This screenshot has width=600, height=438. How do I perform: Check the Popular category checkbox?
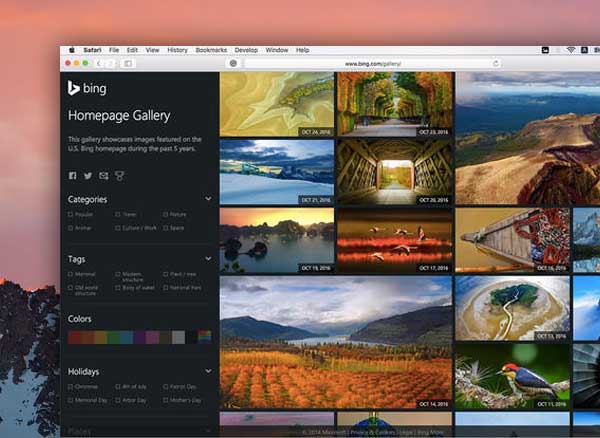tap(70, 215)
